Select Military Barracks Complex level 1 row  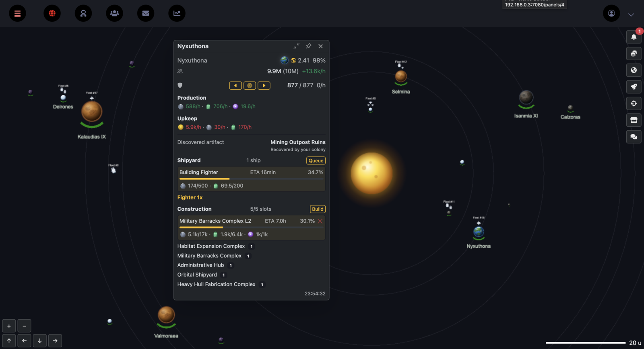pos(214,256)
